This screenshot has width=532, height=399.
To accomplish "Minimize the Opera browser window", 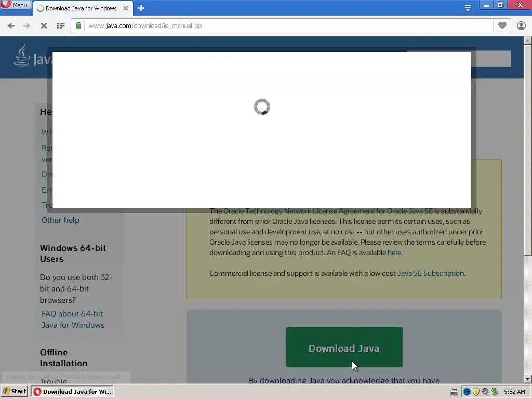I will 486,5.
